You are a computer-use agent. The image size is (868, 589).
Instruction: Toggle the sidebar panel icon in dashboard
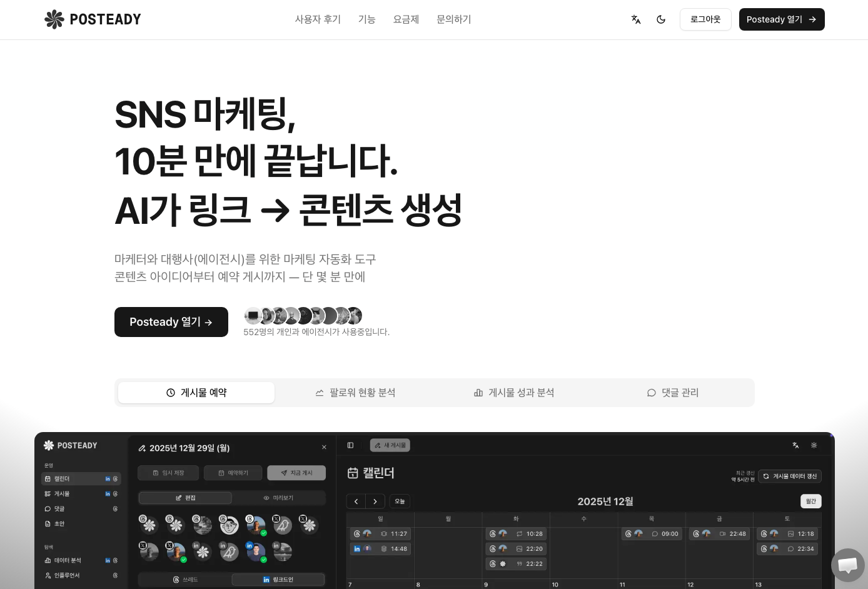point(350,445)
